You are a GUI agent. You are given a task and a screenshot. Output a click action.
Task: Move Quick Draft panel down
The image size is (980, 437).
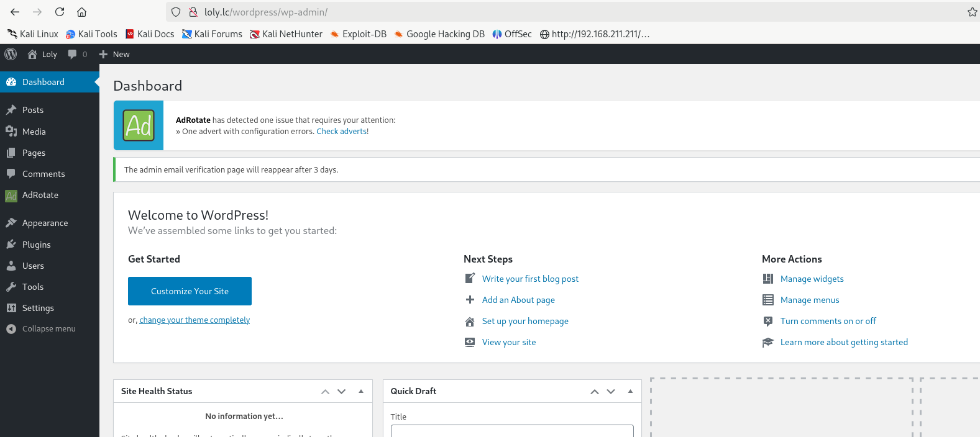(611, 391)
